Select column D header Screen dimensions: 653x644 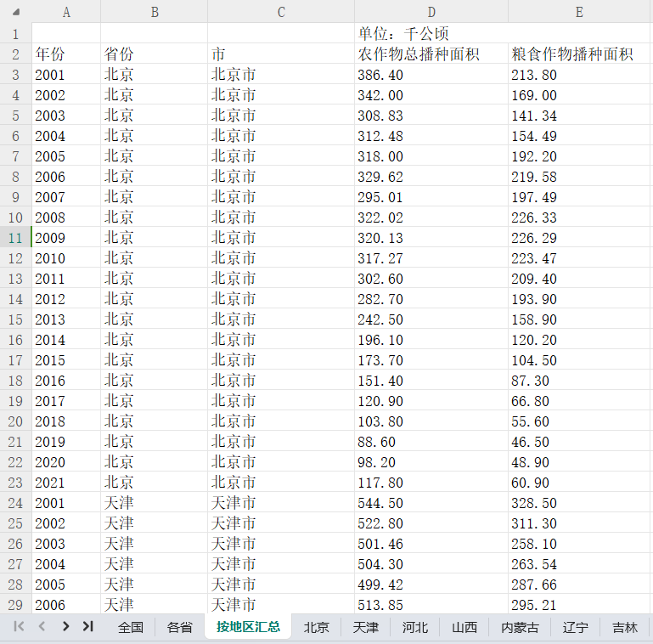(431, 12)
